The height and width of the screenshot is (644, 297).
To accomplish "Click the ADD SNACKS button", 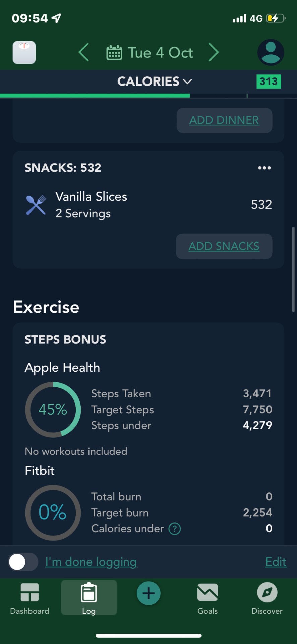I will pyautogui.click(x=224, y=246).
